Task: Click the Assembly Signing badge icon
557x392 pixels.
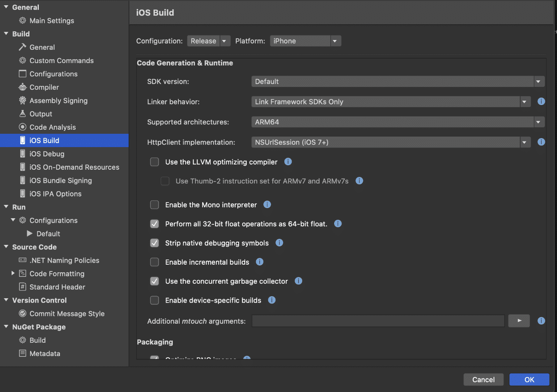Action: click(23, 101)
